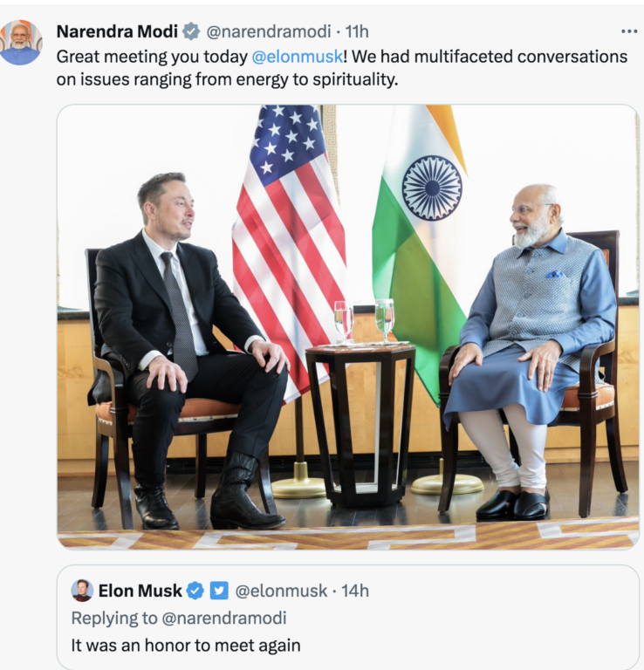This screenshot has height=670, width=644.
Task: Click "It was an honor to meet again" text
Action: pos(185,646)
